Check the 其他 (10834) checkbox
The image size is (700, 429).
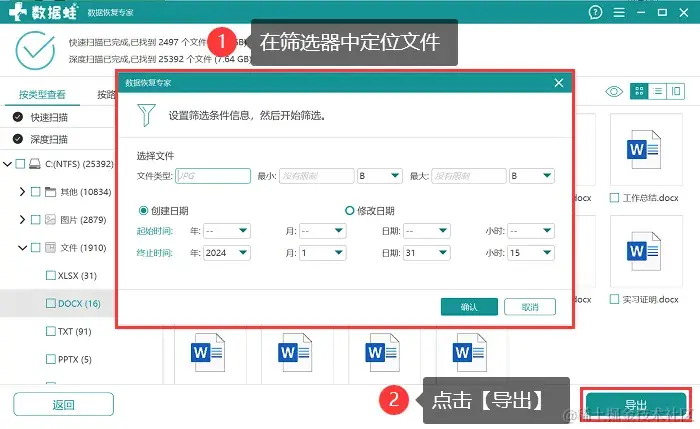[x=36, y=192]
